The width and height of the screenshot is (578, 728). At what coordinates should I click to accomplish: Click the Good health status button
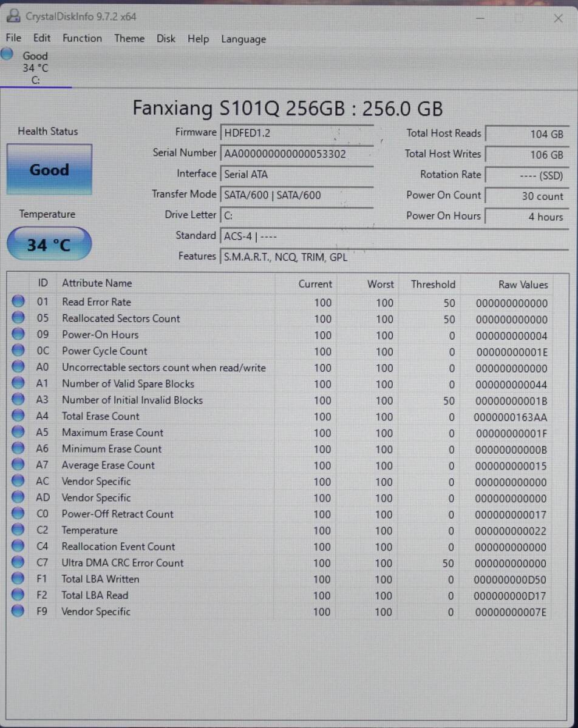[x=49, y=169]
